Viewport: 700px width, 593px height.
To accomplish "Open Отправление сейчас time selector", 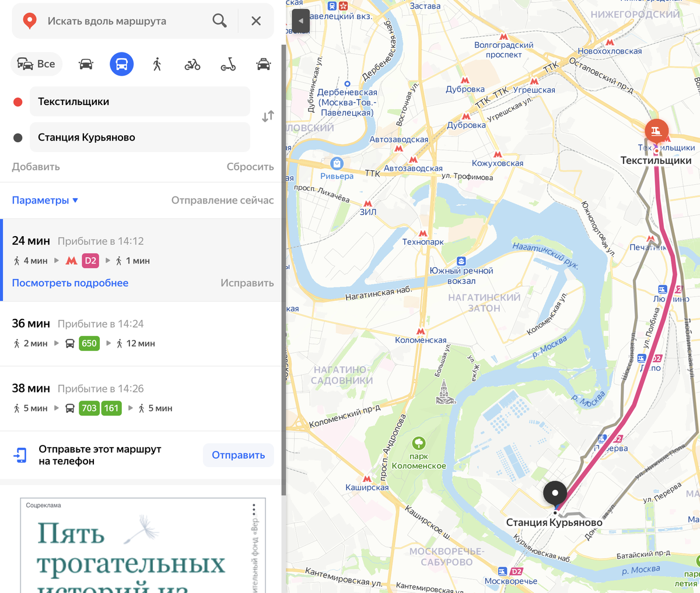I will tap(222, 201).
